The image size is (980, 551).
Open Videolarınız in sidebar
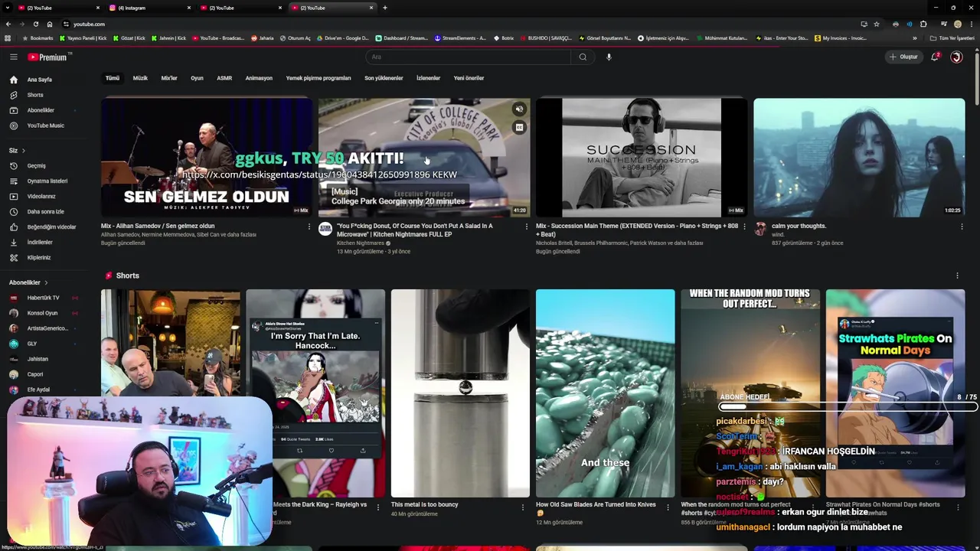[41, 196]
